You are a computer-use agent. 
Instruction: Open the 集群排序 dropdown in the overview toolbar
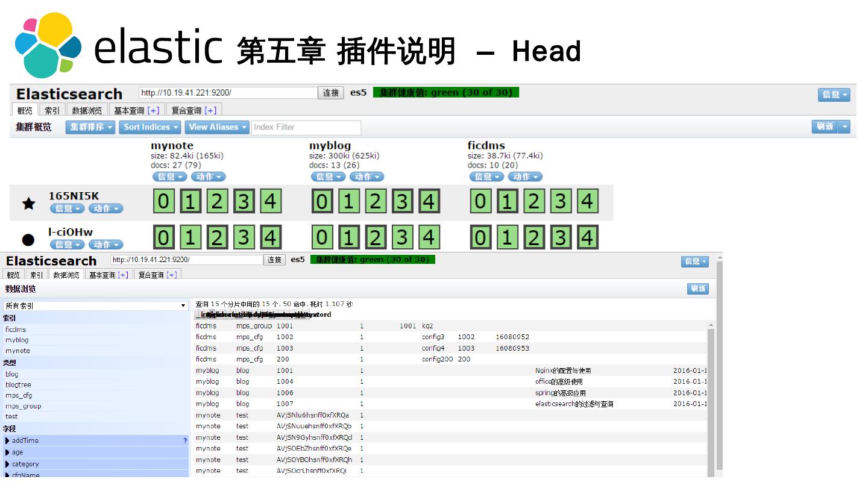[x=91, y=127]
